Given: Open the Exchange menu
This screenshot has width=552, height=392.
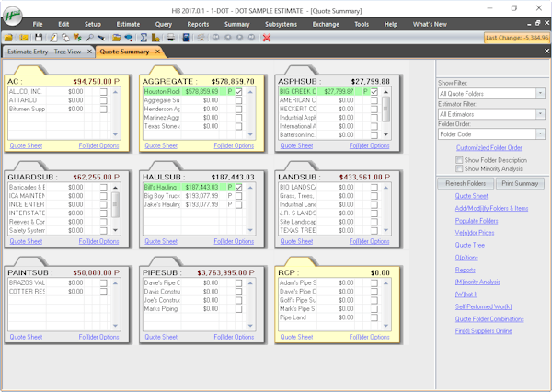Looking at the screenshot, I should coord(326,24).
